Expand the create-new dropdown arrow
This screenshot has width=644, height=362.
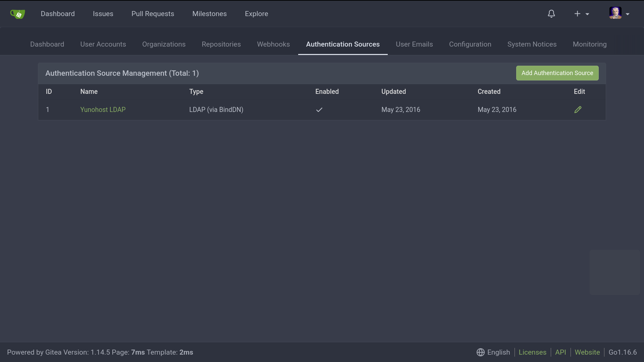(587, 14)
